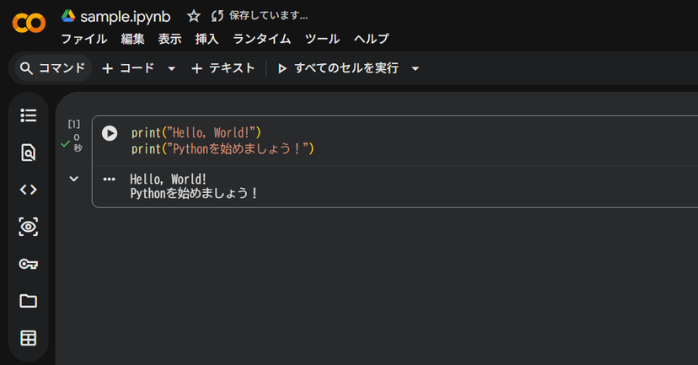Click the print("Pythonを始めましょう！") code line
The image size is (698, 365).
pyautogui.click(x=223, y=148)
